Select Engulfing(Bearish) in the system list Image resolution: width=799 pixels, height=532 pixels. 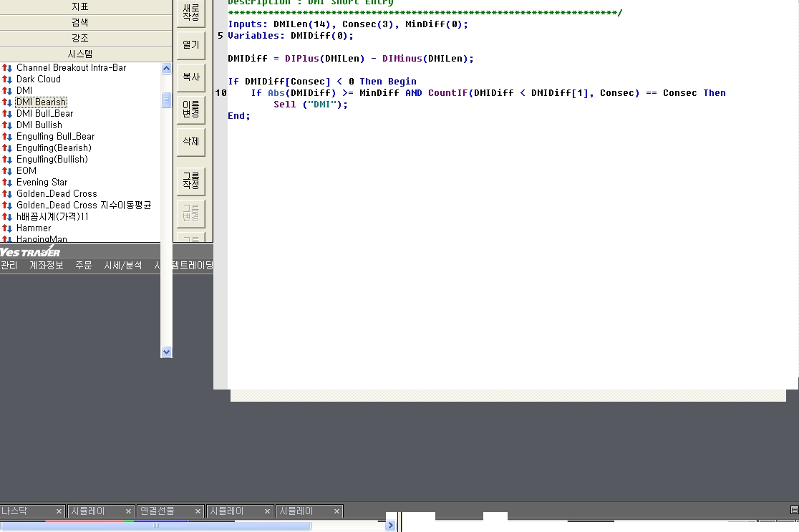click(54, 148)
